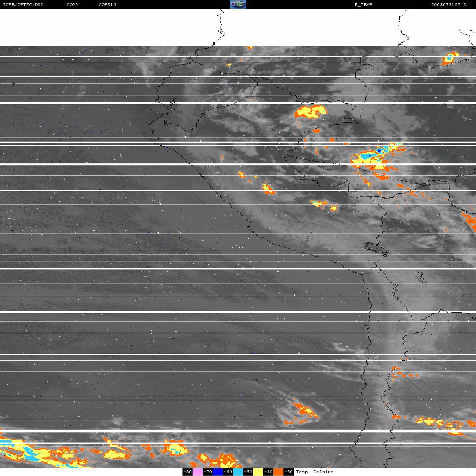Click the GOES10 satellite label
Viewport: 476px width, 476px height.
(107, 4)
